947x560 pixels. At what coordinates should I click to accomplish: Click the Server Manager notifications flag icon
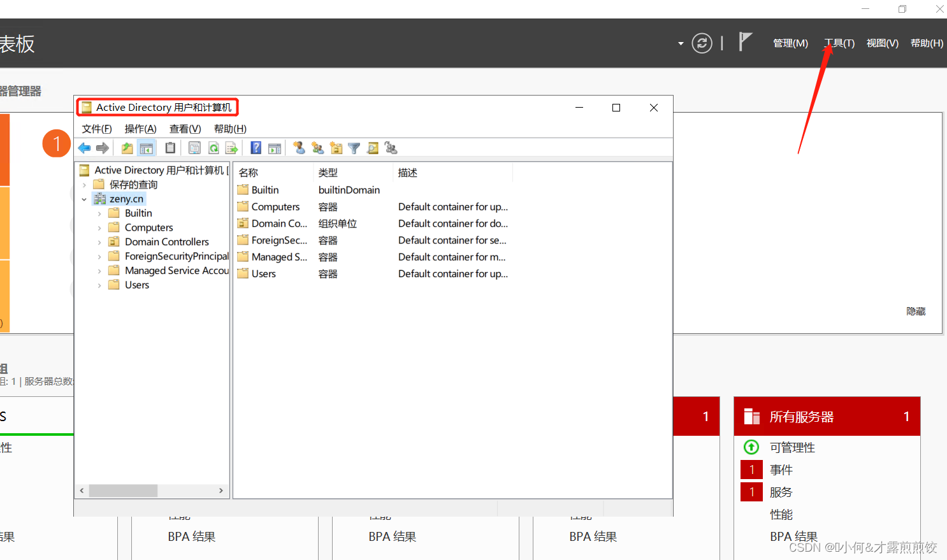click(745, 42)
